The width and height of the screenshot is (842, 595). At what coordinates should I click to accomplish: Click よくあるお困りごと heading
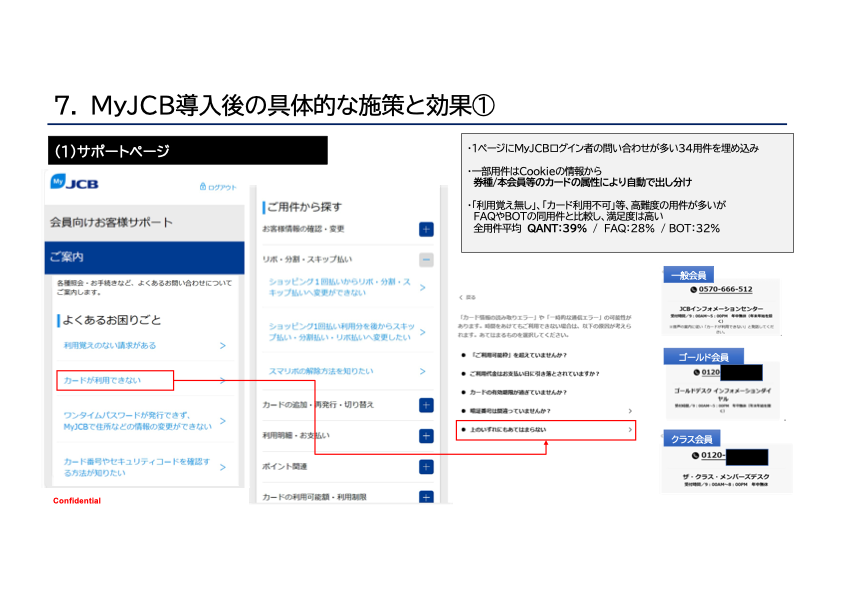(112, 320)
